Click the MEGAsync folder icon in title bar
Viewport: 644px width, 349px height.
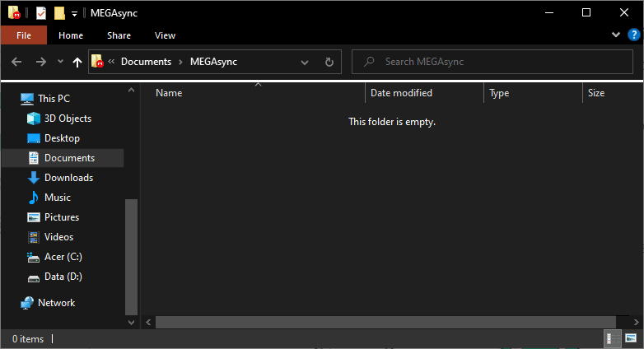click(14, 12)
